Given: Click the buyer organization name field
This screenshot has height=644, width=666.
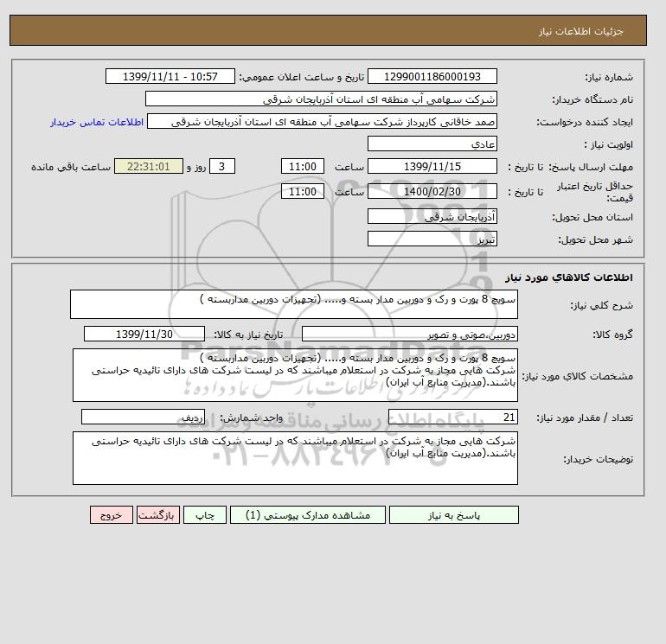Looking at the screenshot, I should (x=321, y=99).
